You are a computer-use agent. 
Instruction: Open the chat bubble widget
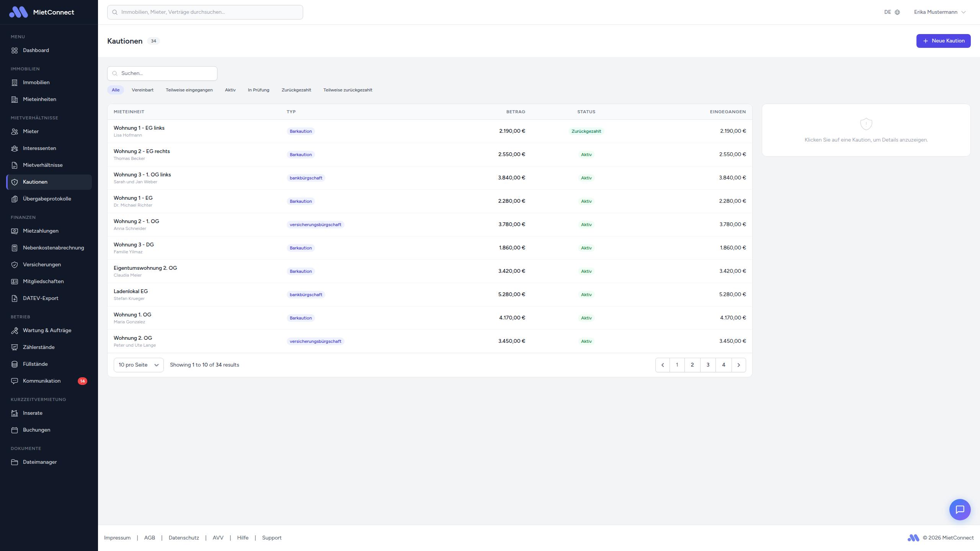[960, 509]
